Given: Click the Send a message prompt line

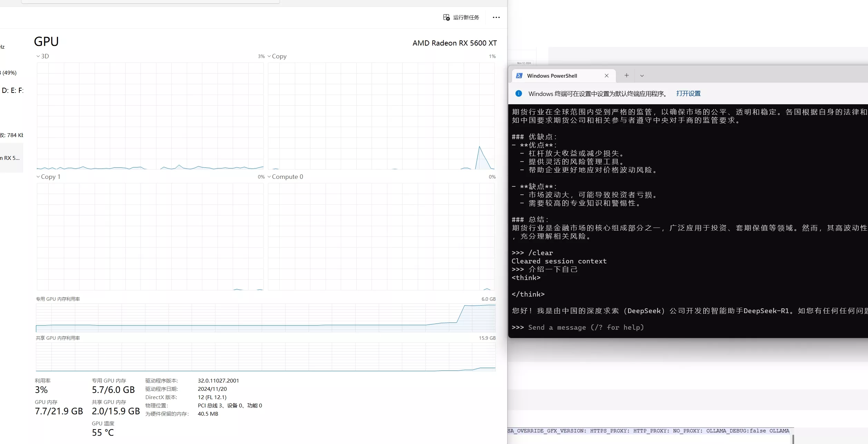Looking at the screenshot, I should coord(586,327).
